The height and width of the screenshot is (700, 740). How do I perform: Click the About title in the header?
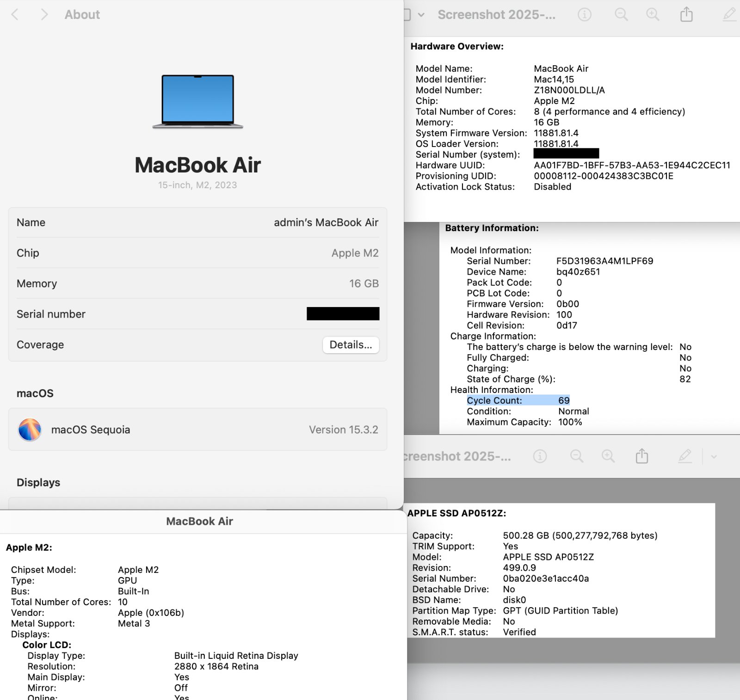(x=82, y=15)
